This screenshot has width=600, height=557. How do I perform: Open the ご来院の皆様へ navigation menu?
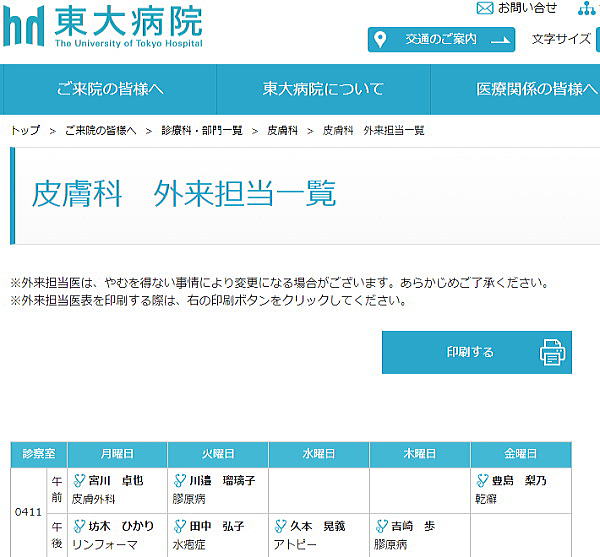click(110, 89)
